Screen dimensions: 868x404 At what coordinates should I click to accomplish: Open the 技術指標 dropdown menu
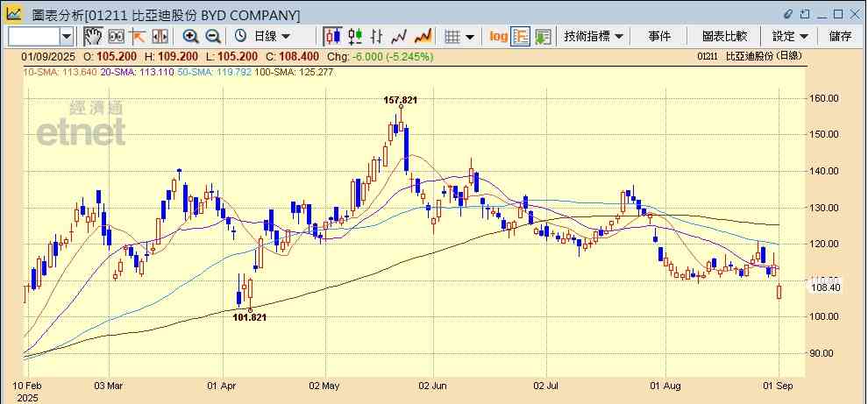pos(594,37)
